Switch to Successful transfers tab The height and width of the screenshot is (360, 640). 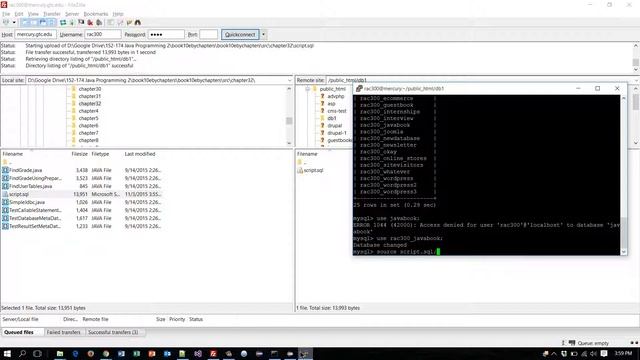tap(113, 333)
